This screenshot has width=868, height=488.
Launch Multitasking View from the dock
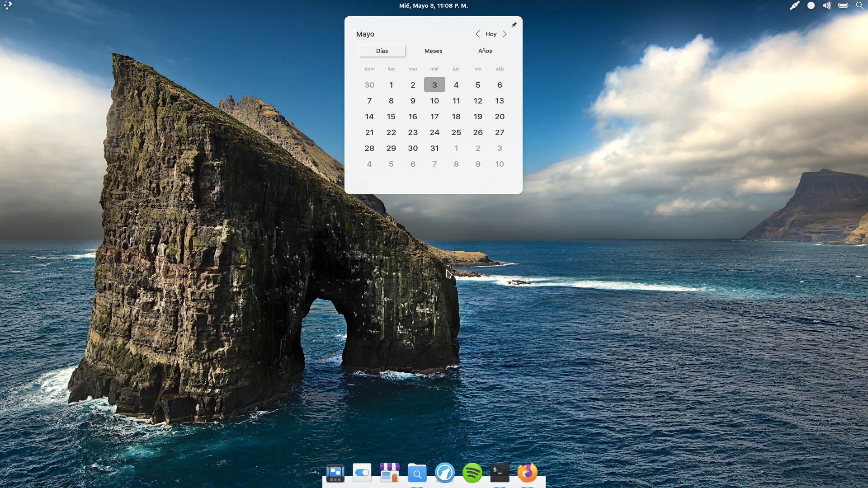[x=335, y=473]
